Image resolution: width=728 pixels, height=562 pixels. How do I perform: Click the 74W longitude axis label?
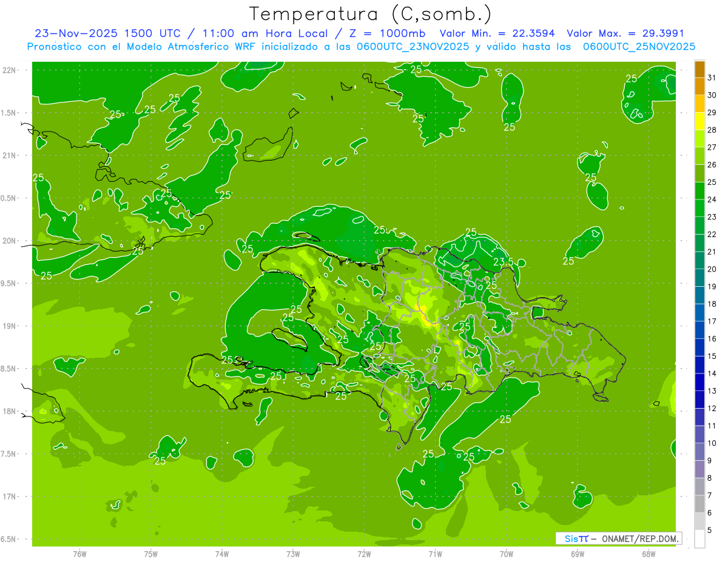pos(222,554)
